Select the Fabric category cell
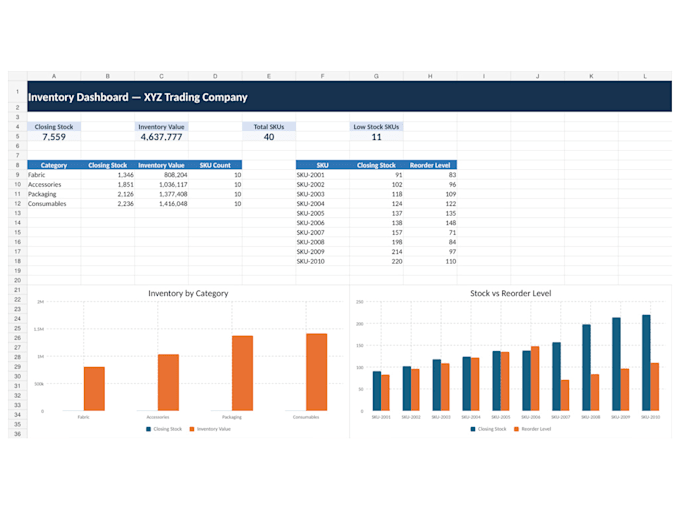The width and height of the screenshot is (680, 510). (54, 175)
